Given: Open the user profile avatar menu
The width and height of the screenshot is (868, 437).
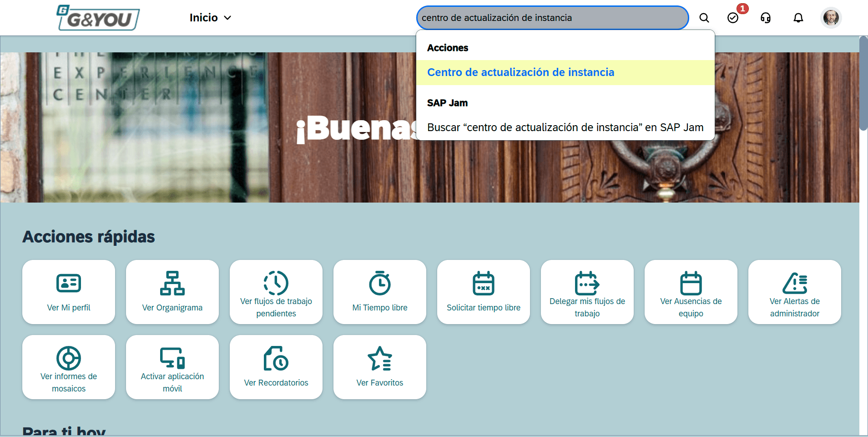Looking at the screenshot, I should pyautogui.click(x=831, y=18).
